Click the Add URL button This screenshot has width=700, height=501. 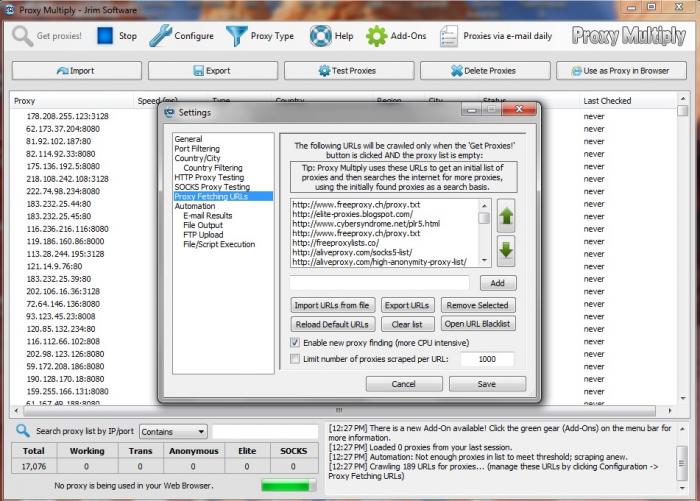498,283
